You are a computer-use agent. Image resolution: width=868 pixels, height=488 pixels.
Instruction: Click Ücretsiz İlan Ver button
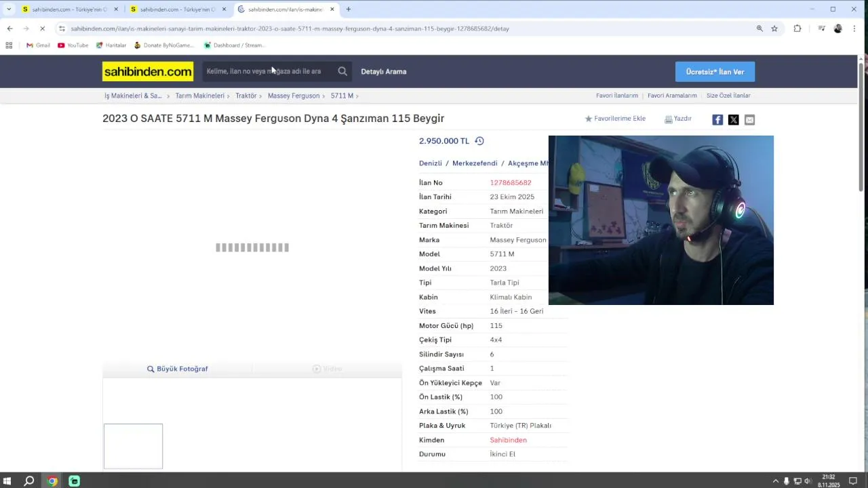(x=715, y=72)
